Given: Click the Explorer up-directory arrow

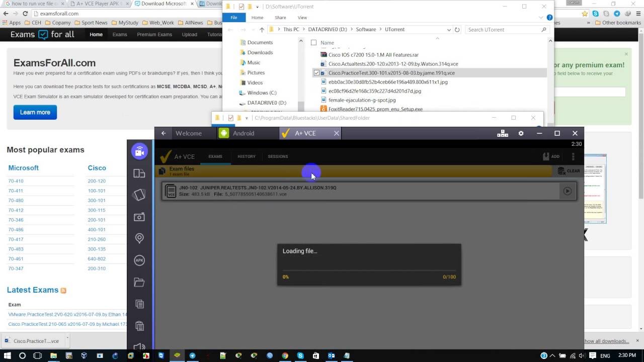Looking at the screenshot, I should click(262, 30).
